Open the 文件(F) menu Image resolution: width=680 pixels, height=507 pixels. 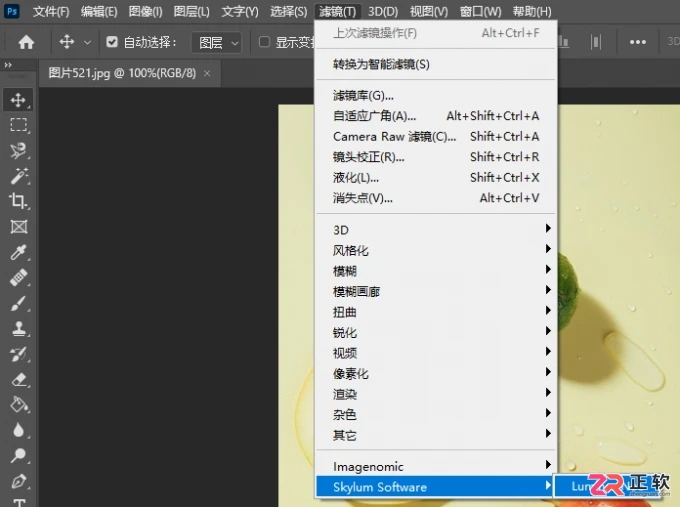(51, 11)
